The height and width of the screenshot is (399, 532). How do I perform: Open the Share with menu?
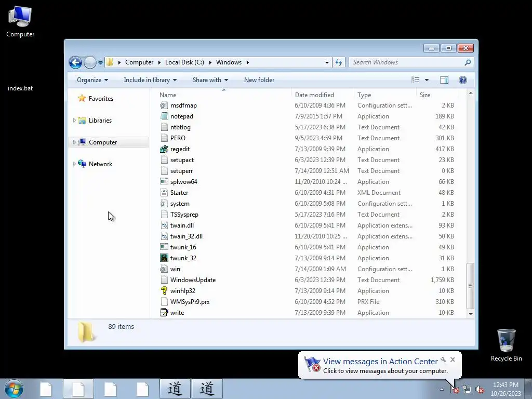pyautogui.click(x=210, y=80)
